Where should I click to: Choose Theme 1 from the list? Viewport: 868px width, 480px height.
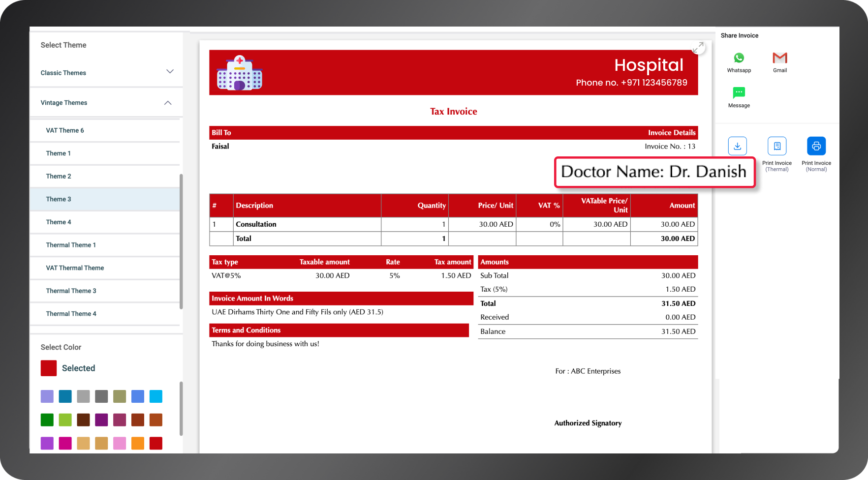(105, 153)
